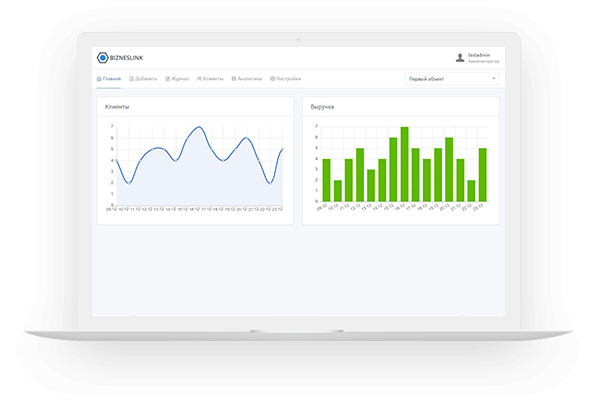Click the tallest green bar in Выручка chart
Image resolution: width=596 pixels, height=403 pixels.
click(404, 164)
